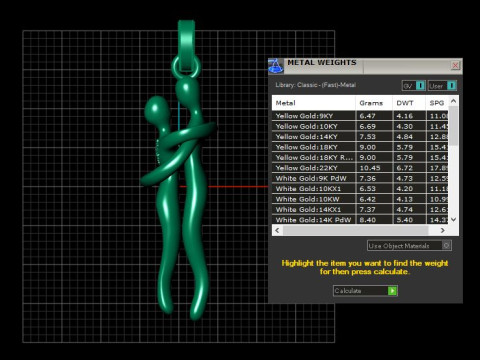Screen dimensions: 480x360
Task: Select the Yellow Gold:22KY row
Action: [x=360, y=168]
